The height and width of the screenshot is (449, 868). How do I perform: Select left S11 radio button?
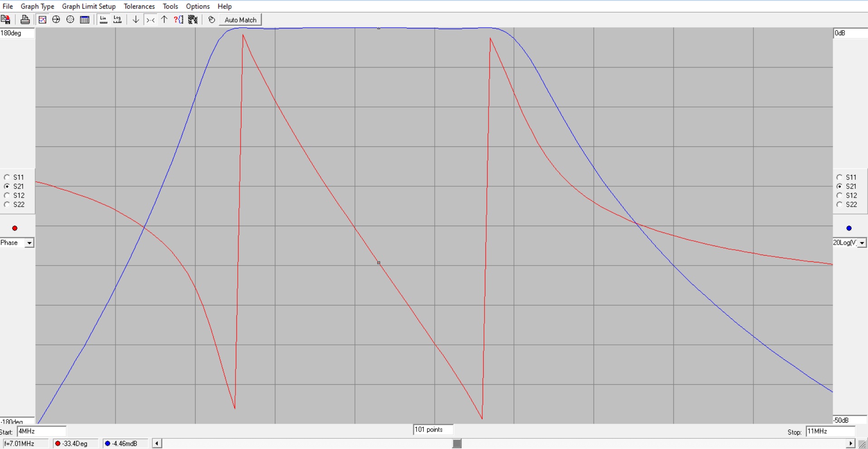[7, 177]
